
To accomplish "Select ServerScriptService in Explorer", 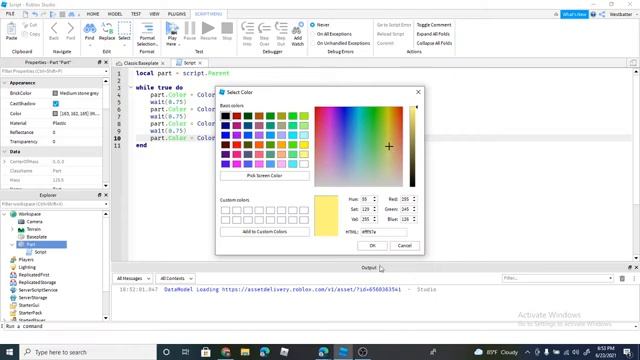I will pos(38,290).
